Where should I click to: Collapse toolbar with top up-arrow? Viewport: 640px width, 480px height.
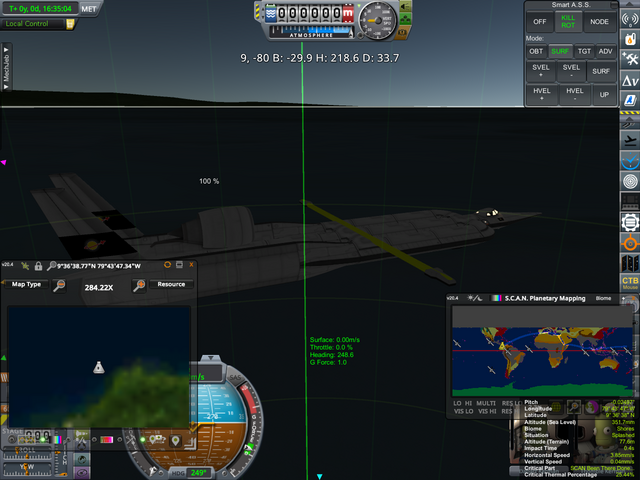point(629,4)
